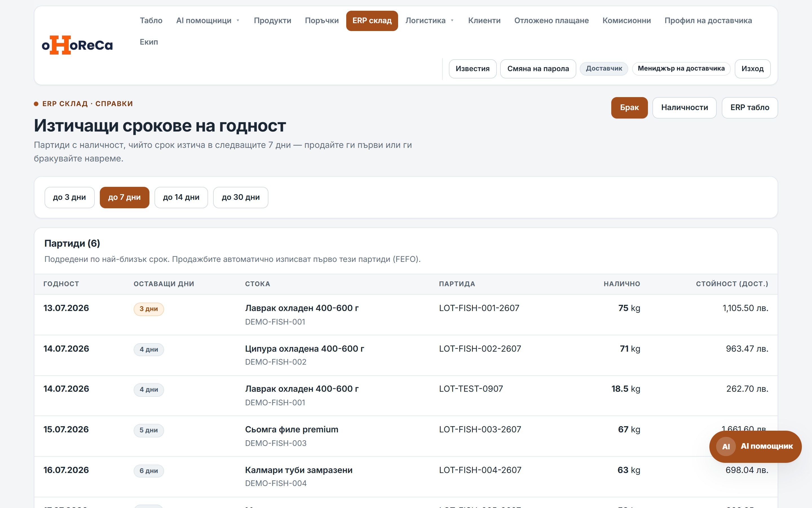Click date 13.07.2026
The height and width of the screenshot is (508, 812).
tap(66, 308)
